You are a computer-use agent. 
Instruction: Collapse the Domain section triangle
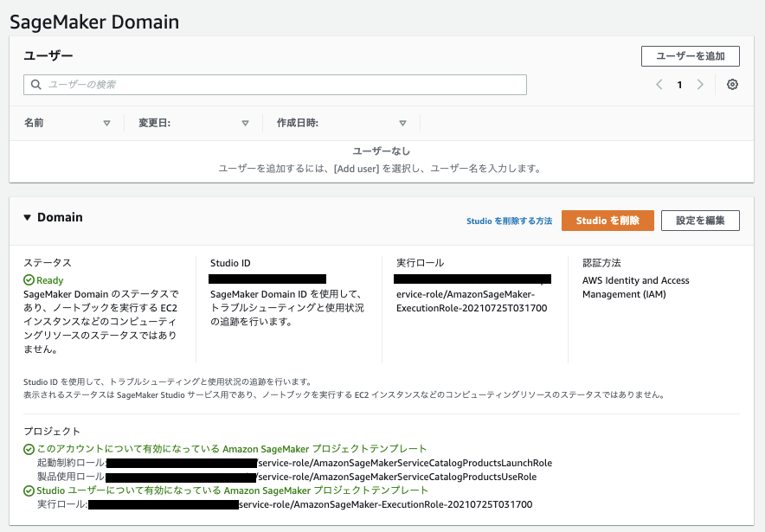click(28, 217)
